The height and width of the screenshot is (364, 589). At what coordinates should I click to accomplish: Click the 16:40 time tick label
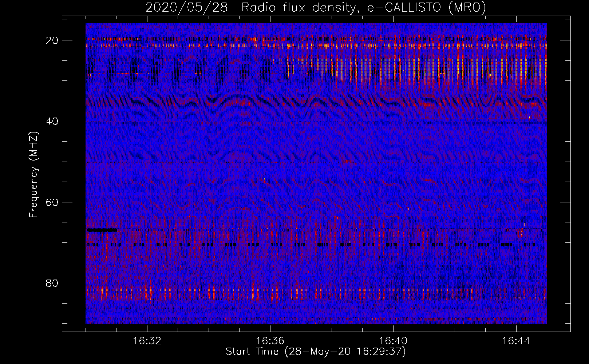click(393, 341)
